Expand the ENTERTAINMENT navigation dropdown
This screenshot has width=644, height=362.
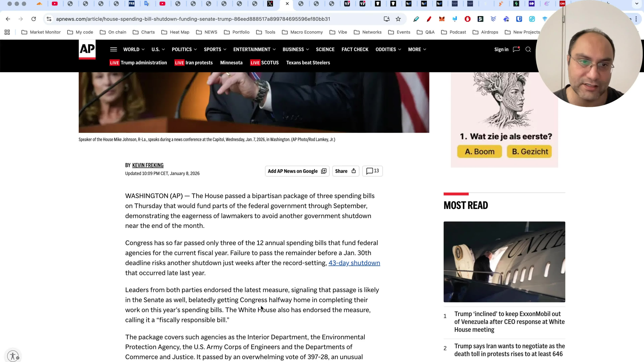255,49
